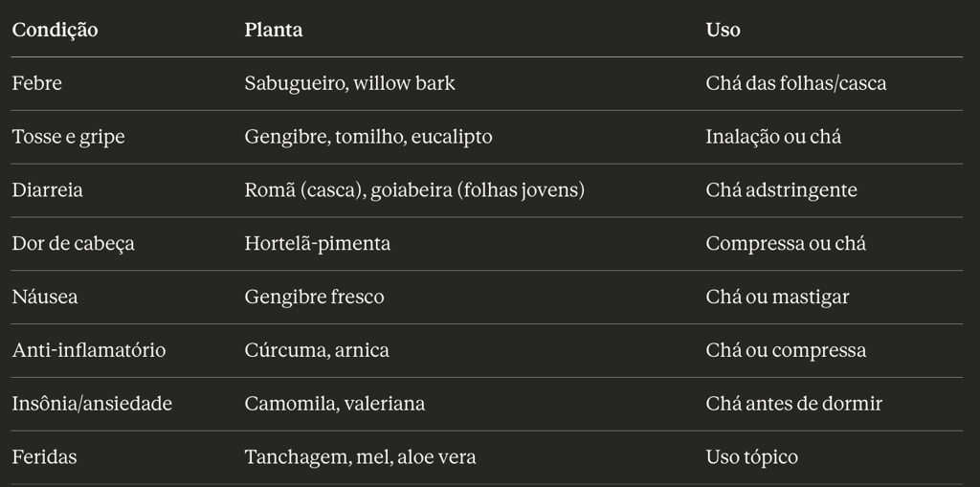Click Cúrcuma, arnica cell

pos(317,350)
